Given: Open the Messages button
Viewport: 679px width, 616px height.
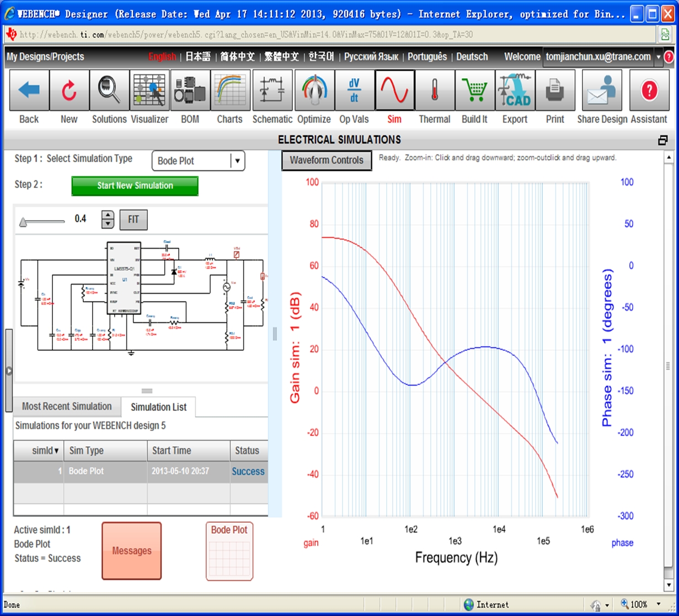Looking at the screenshot, I should tap(132, 550).
